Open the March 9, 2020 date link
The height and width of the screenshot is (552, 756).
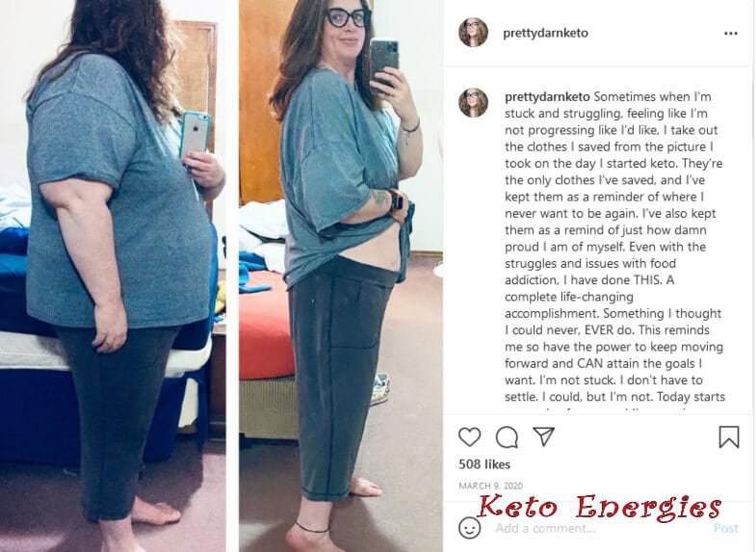point(490,486)
